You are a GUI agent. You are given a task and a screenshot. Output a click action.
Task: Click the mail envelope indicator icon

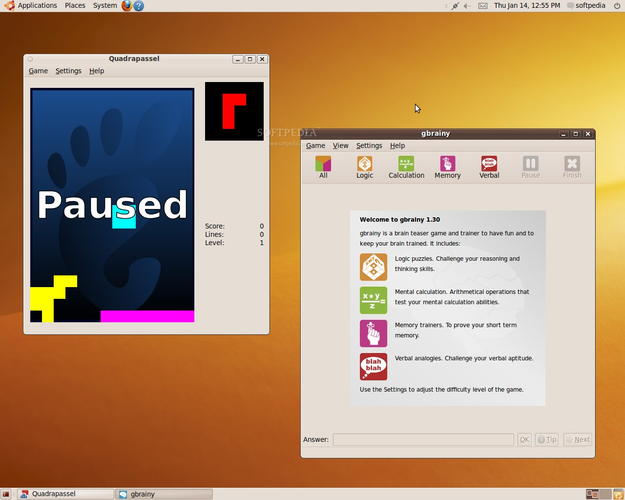click(x=483, y=6)
